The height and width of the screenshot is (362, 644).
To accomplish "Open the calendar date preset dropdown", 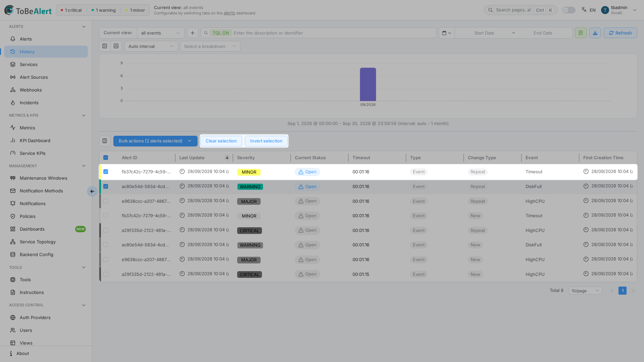I will (x=446, y=33).
